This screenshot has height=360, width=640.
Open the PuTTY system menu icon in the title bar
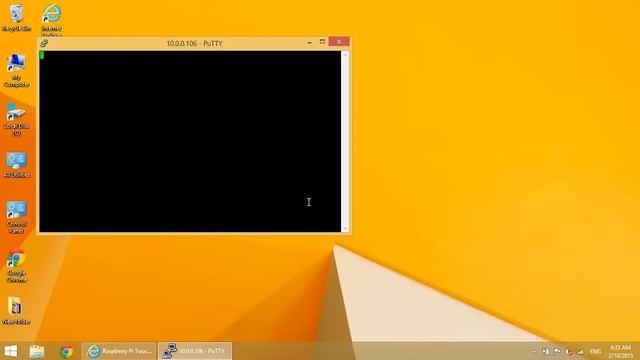point(44,43)
